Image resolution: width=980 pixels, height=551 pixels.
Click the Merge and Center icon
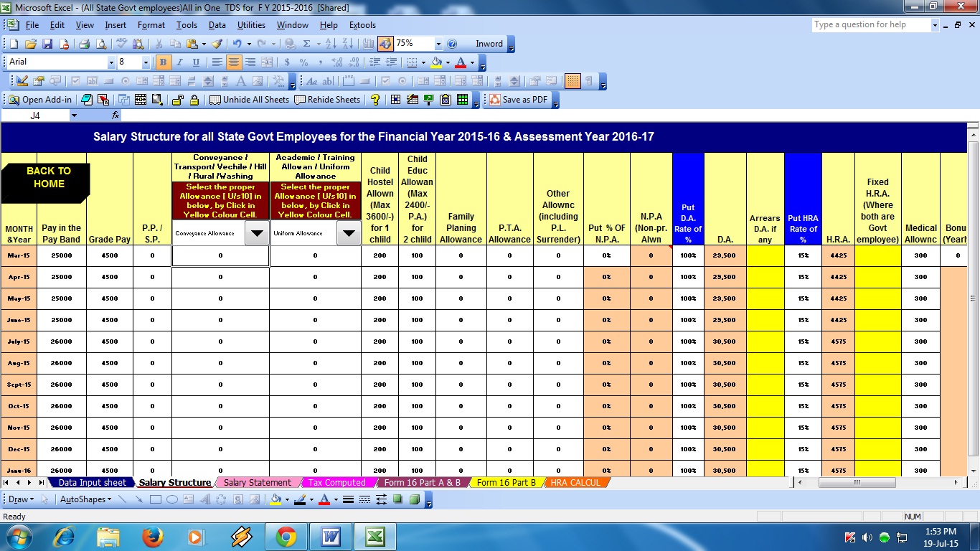coord(267,62)
